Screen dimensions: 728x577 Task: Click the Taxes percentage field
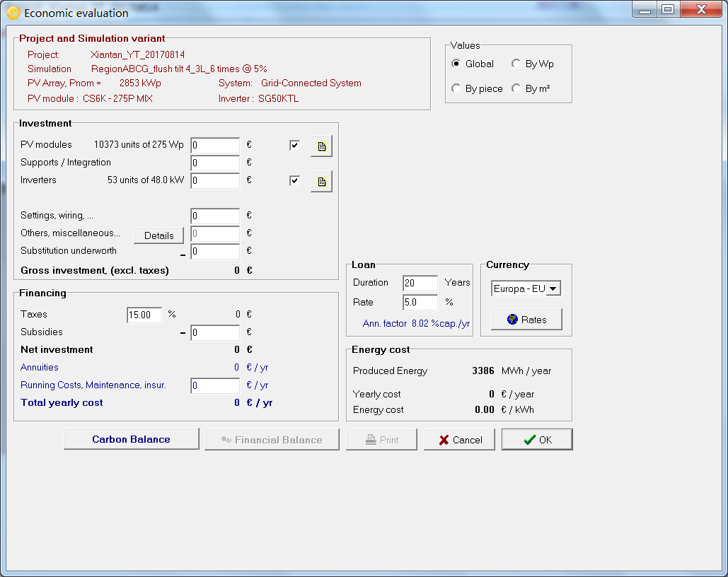coord(144,315)
